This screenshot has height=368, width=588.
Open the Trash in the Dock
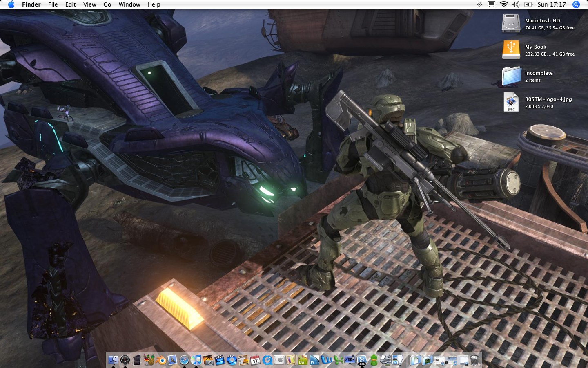click(474, 360)
